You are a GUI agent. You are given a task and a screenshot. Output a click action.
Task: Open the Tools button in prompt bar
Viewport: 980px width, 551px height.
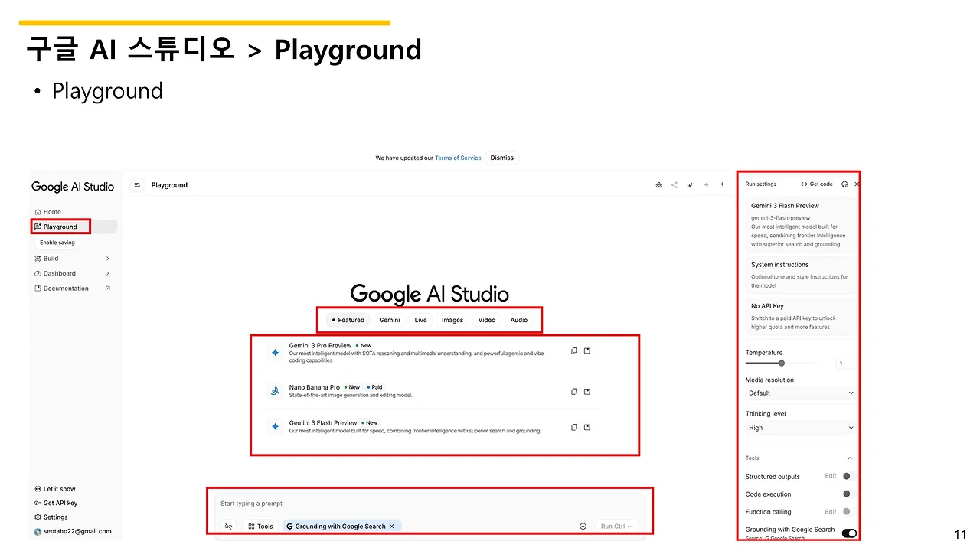tap(260, 527)
